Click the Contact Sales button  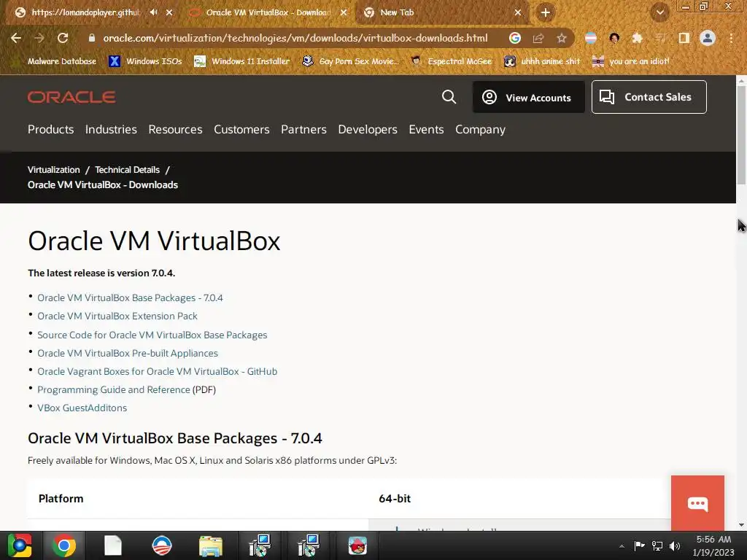[x=649, y=97]
